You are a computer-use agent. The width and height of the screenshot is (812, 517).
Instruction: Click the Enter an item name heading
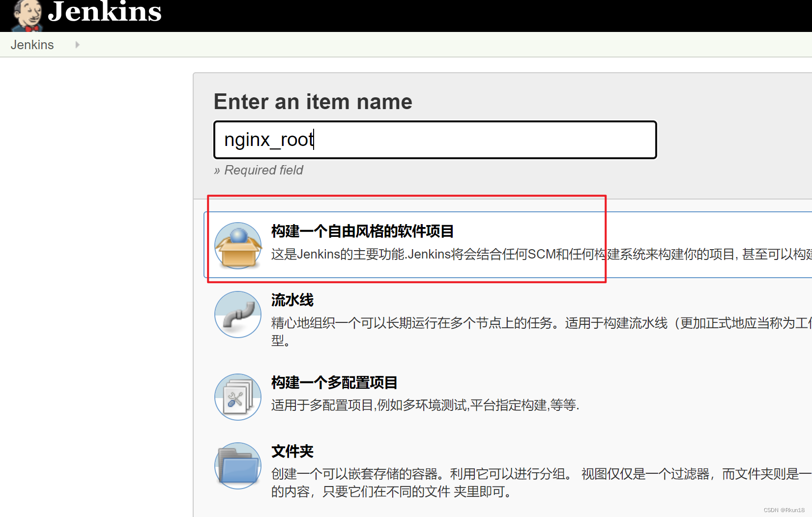313,102
